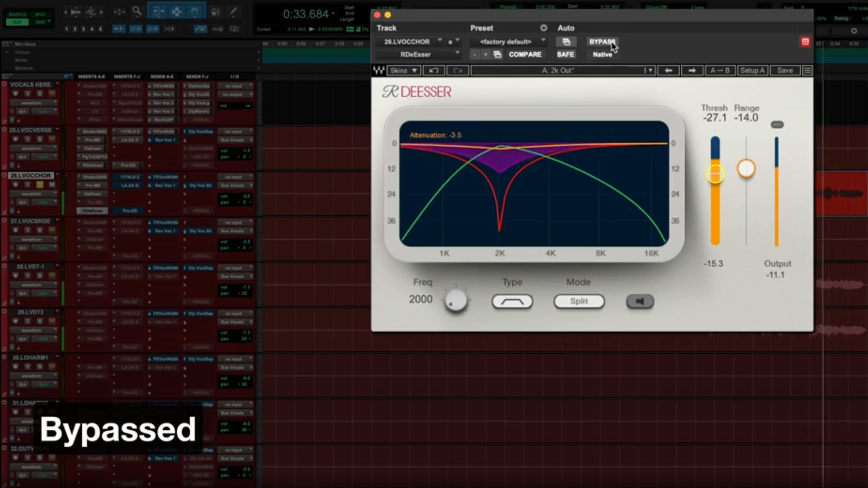Click the zoom toggle icon left of magnifier
The height and width of the screenshot is (488, 868).
119,12
